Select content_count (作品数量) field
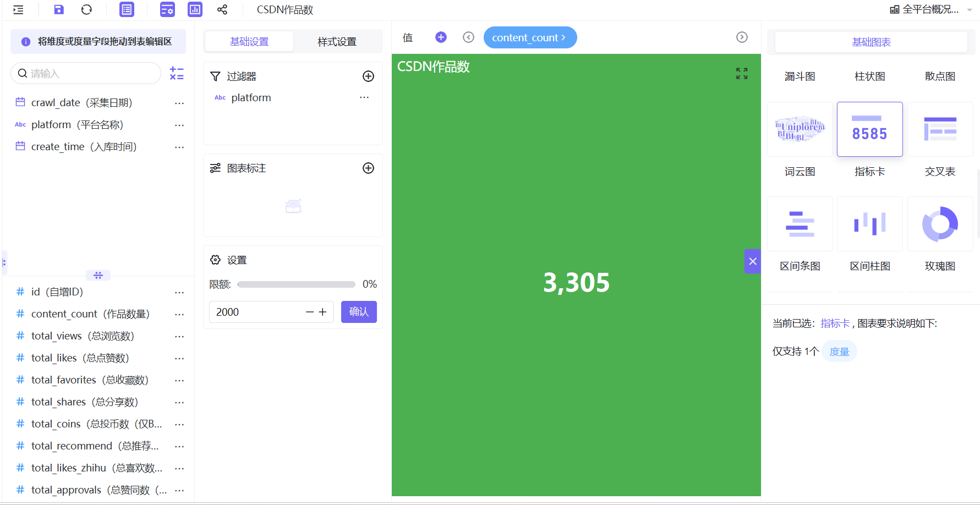The image size is (980, 505). 90,314
